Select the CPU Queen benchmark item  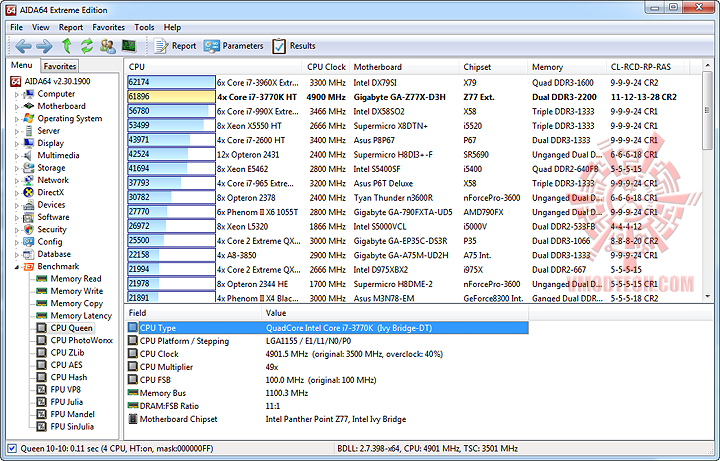click(x=65, y=328)
